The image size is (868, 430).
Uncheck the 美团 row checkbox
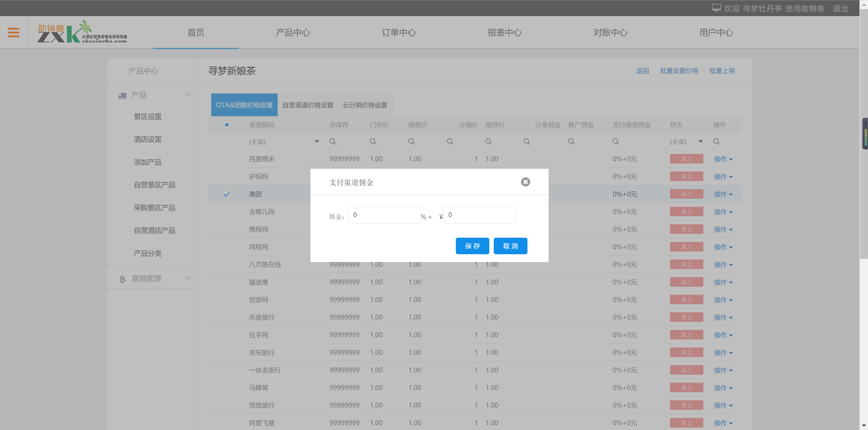[227, 194]
